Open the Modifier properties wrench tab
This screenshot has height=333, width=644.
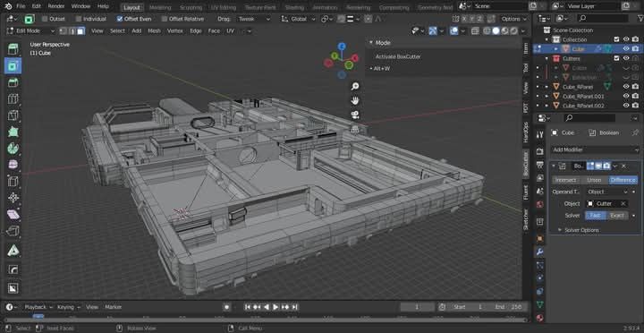[x=540, y=252]
